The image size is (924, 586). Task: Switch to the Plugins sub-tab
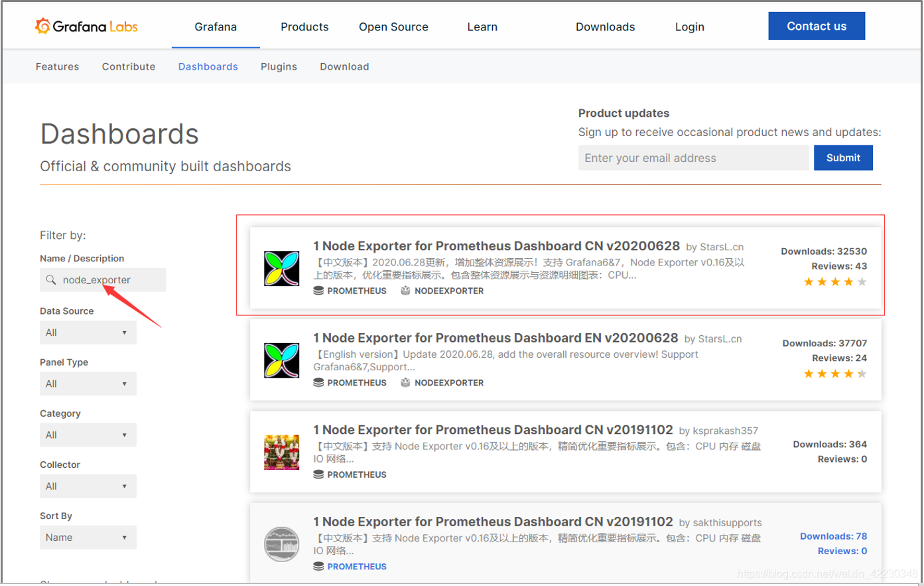pyautogui.click(x=279, y=66)
